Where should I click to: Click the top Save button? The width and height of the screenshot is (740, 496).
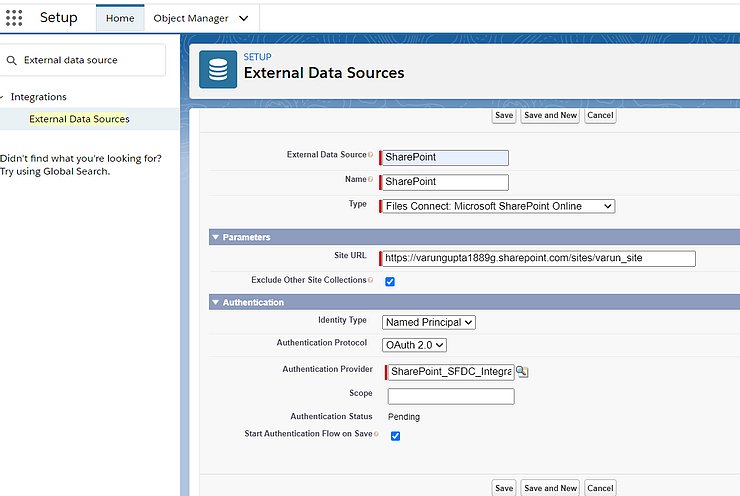click(504, 116)
